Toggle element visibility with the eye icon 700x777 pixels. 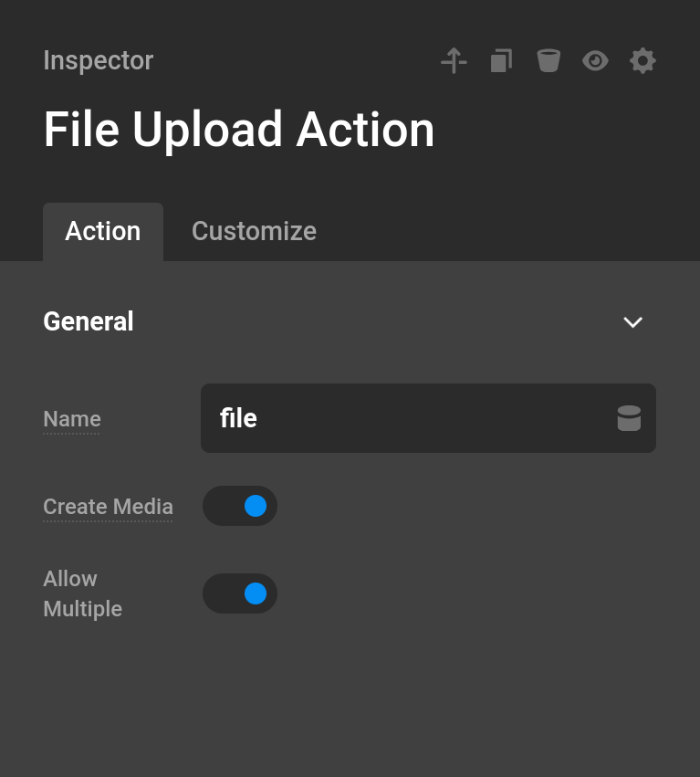[595, 60]
